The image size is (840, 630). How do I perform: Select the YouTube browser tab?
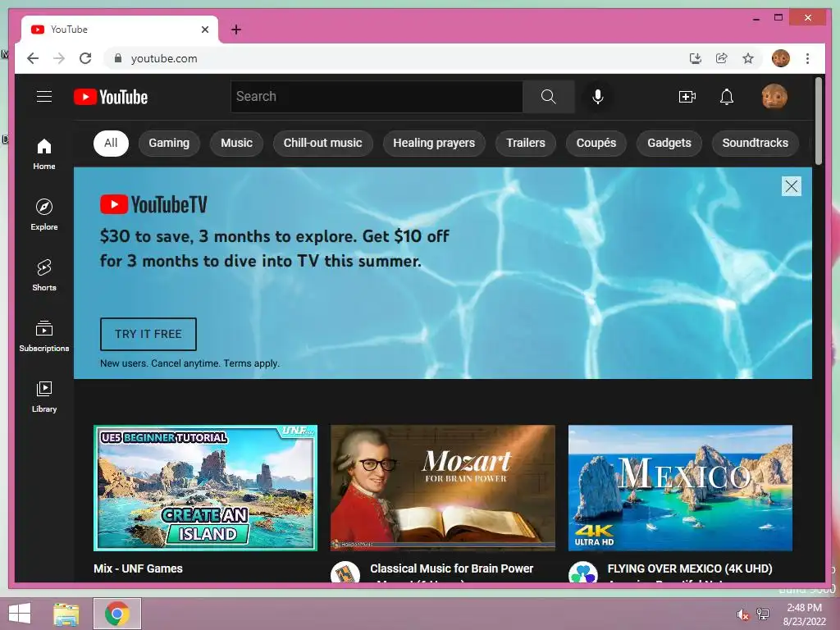[120, 30]
